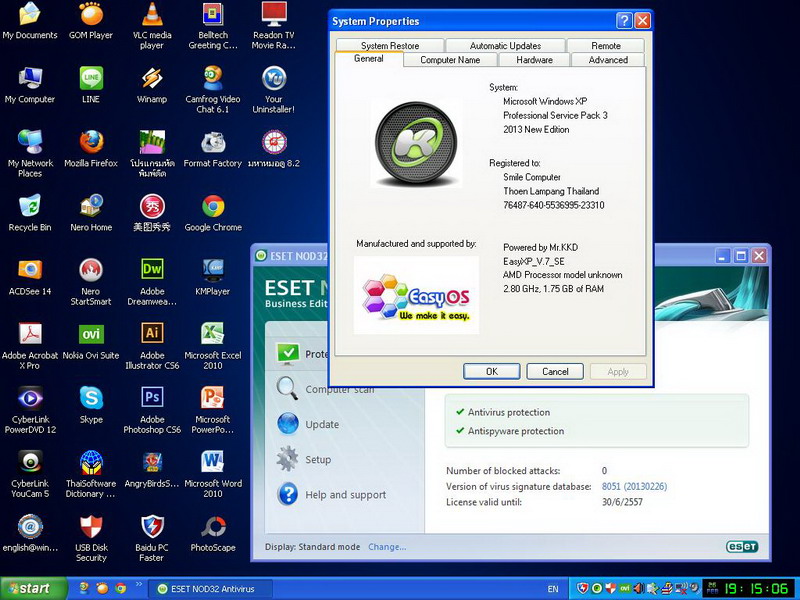Open ESET Help and support
800x600 pixels.
tap(345, 494)
